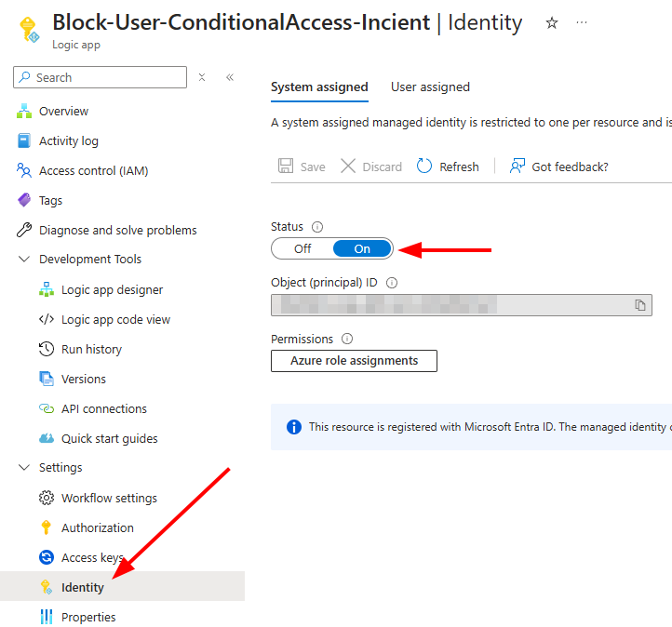Click the Logic app designer icon
Screen dimensions: 672x627
(x=47, y=289)
